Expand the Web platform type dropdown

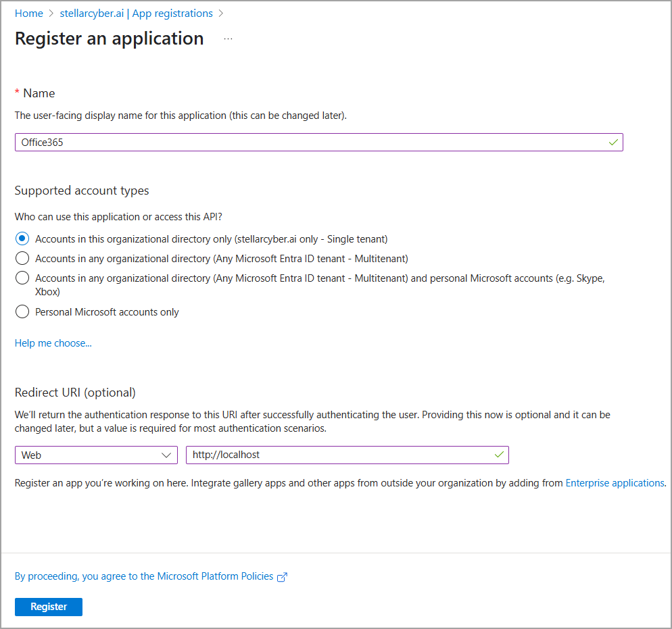(x=96, y=455)
